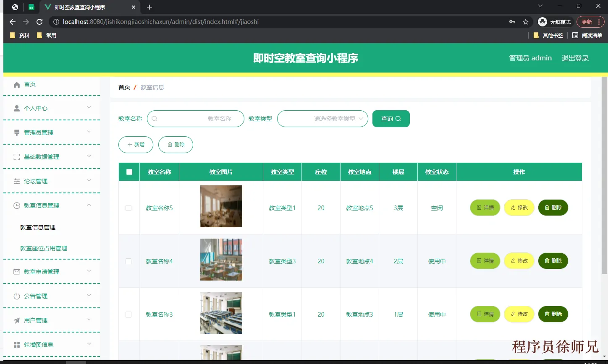Click the 基础数据管理 bracket icon
This screenshot has width=608, height=364.
(17, 157)
